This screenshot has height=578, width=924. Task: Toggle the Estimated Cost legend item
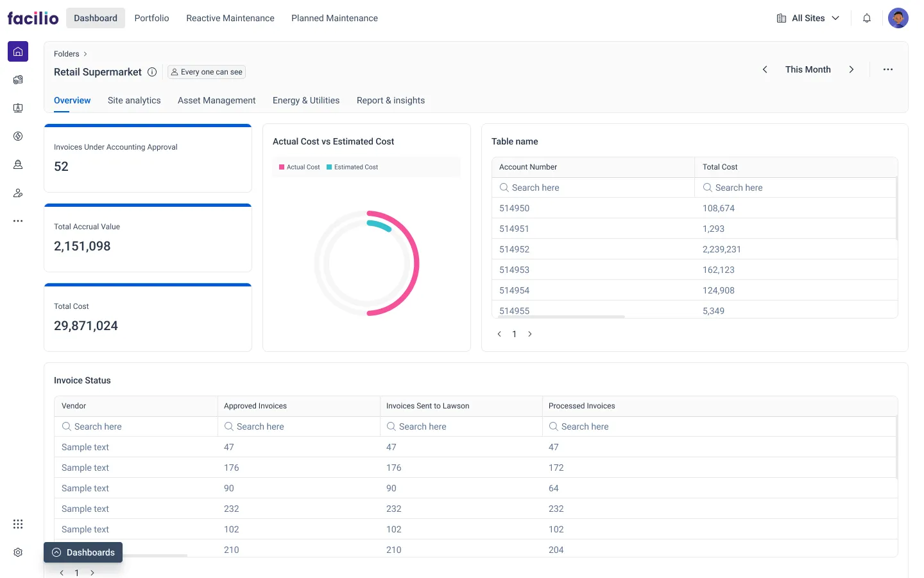[352, 166]
